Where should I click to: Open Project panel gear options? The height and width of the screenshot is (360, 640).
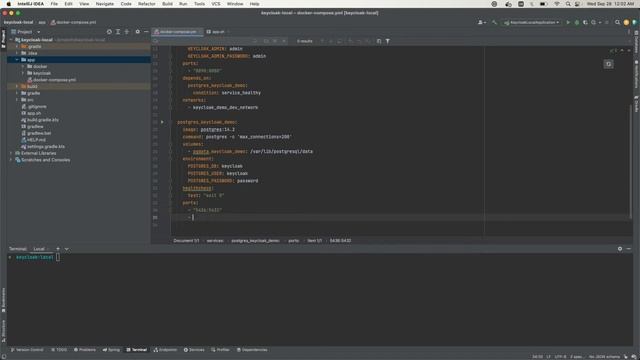[138, 32]
